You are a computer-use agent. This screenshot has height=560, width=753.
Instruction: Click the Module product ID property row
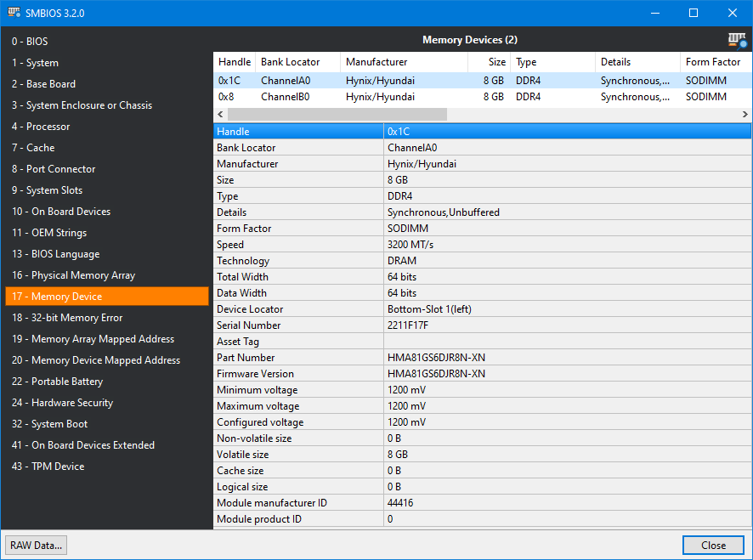tap(482, 519)
